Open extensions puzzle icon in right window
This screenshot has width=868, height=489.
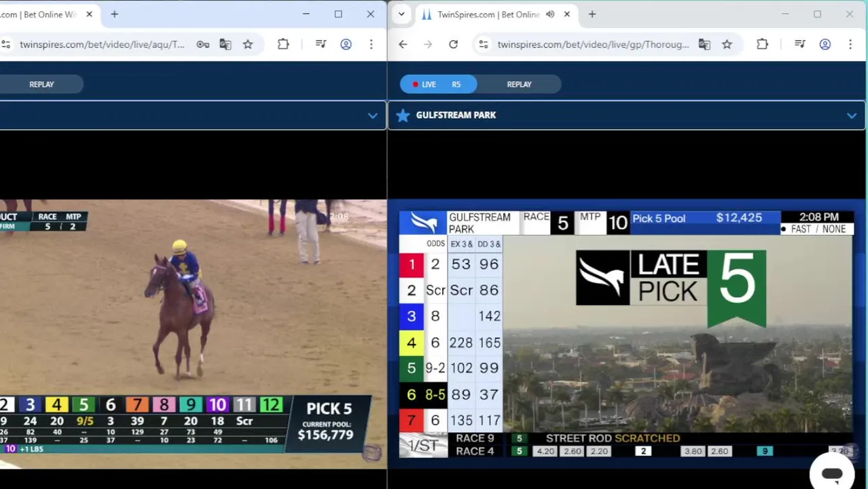762,45
